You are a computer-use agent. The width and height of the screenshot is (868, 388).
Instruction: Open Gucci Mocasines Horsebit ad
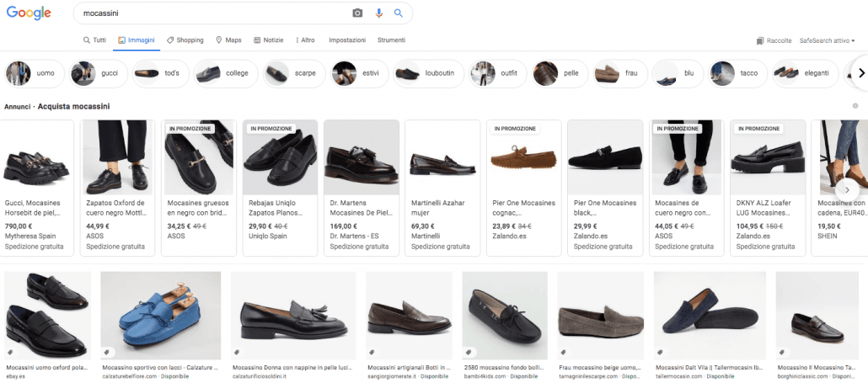coord(36,188)
